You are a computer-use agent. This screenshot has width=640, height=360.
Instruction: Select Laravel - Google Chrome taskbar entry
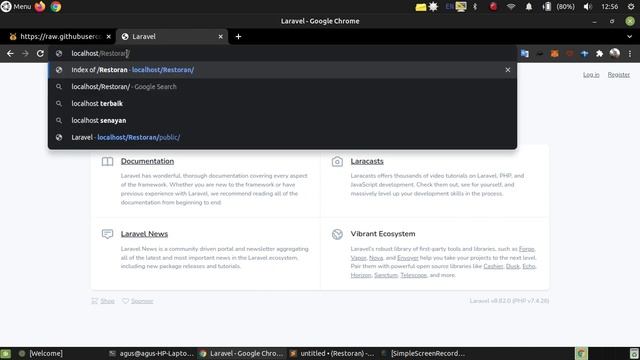coord(242,353)
